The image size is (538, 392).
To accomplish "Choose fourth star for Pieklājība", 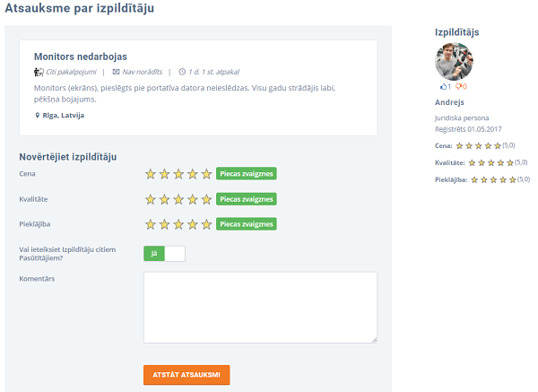I will click(x=193, y=224).
